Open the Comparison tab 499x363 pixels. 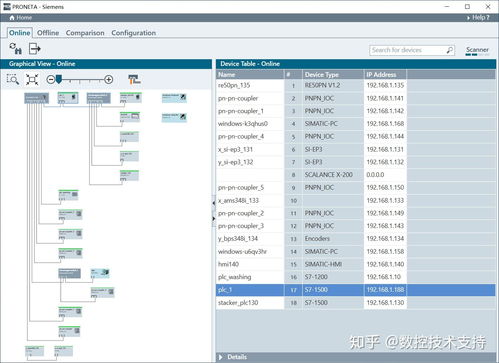(x=85, y=33)
